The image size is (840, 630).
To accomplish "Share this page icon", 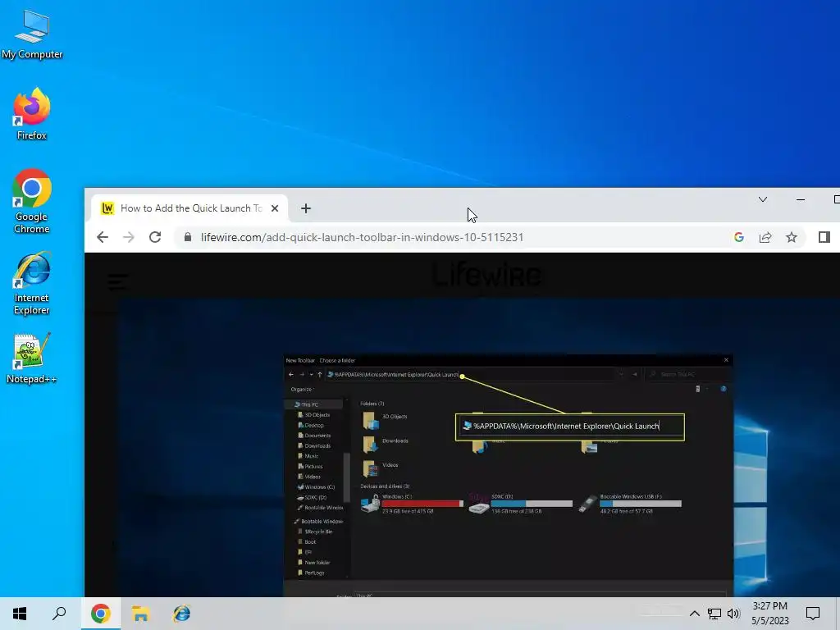I will pos(765,237).
